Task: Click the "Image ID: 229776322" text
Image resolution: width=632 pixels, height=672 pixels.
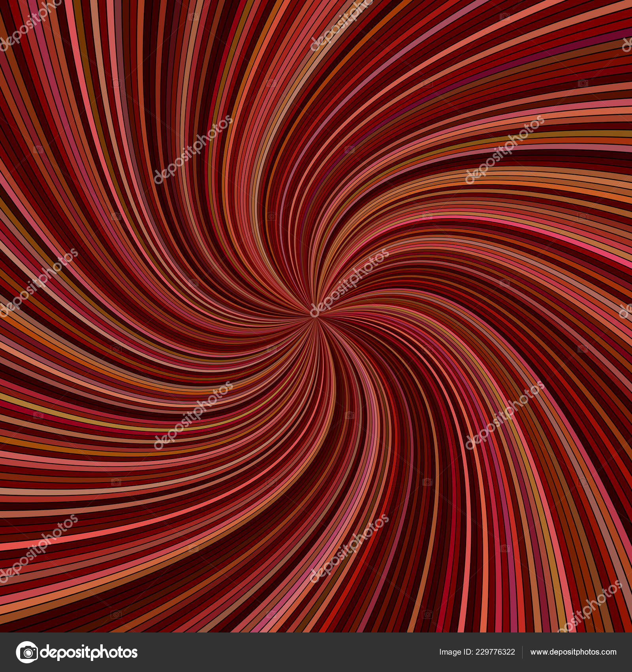Action: click(x=477, y=652)
